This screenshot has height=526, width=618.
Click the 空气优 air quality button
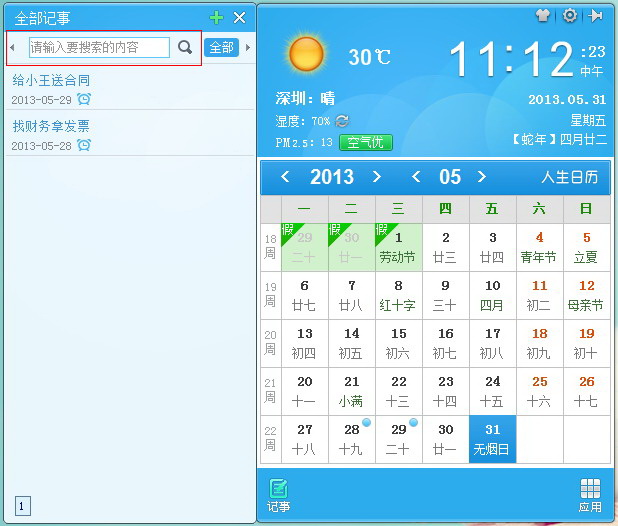(364, 142)
